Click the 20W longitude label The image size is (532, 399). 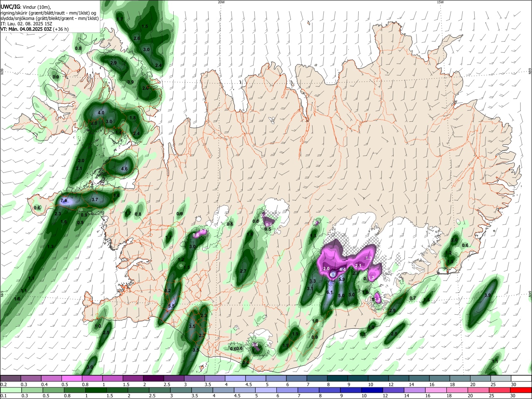tap(221, 2)
